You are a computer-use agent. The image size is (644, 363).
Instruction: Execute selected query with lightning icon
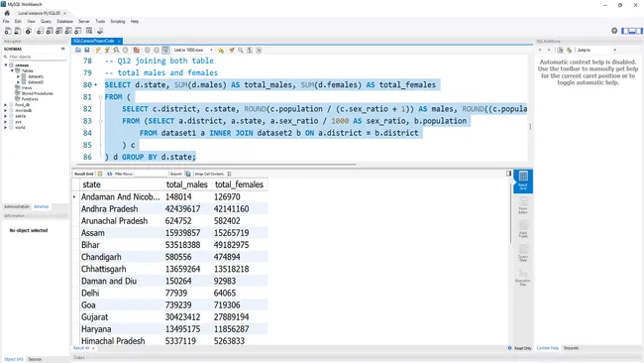click(98, 51)
